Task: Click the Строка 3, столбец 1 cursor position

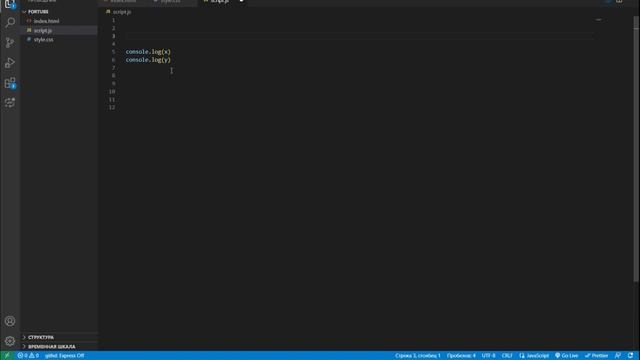Action: click(x=417, y=356)
